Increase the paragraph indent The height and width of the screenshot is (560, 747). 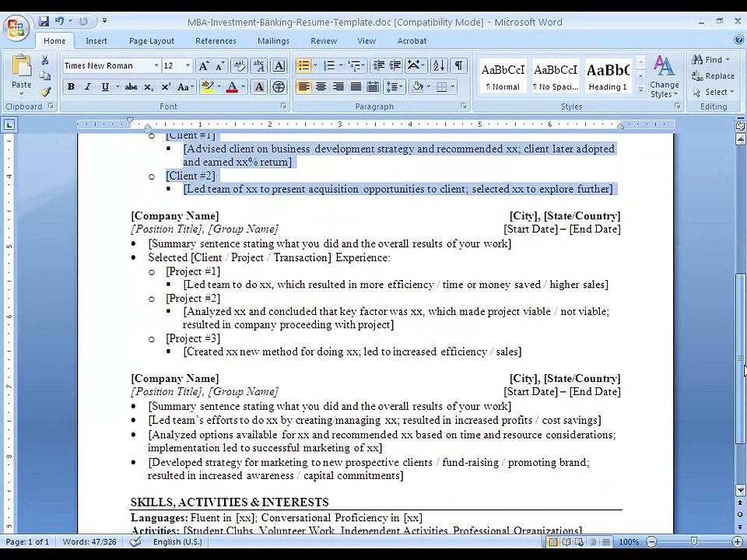395,65
